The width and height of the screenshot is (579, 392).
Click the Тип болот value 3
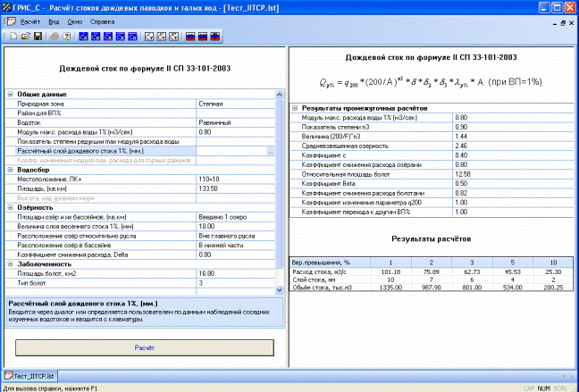pyautogui.click(x=236, y=283)
